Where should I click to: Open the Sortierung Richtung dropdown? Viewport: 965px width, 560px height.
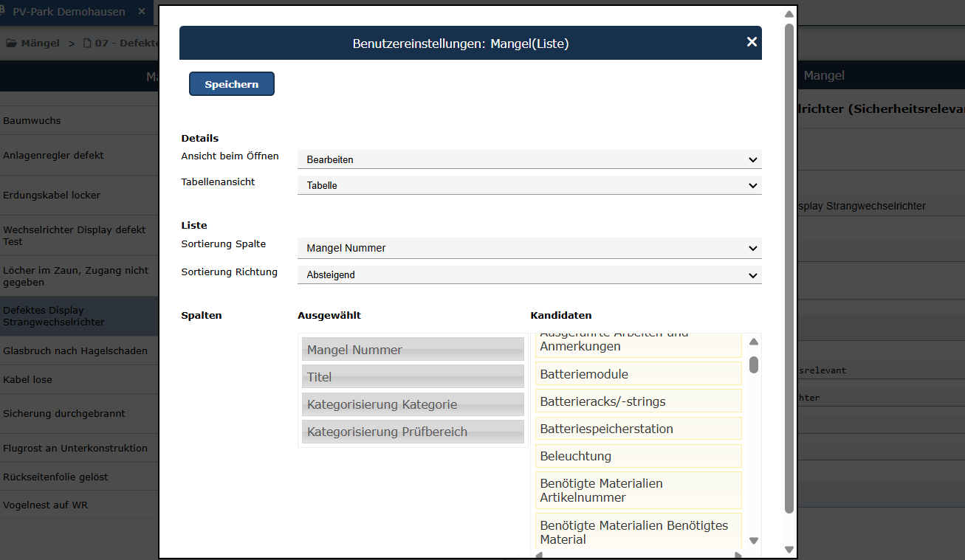click(529, 274)
